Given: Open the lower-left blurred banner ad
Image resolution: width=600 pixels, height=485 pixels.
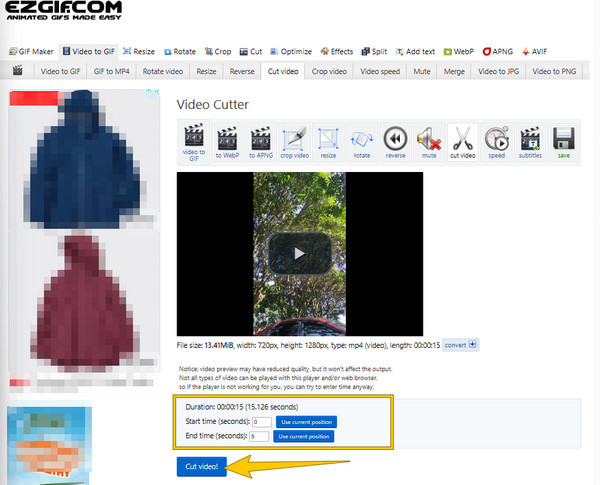Looking at the screenshot, I should point(49,446).
